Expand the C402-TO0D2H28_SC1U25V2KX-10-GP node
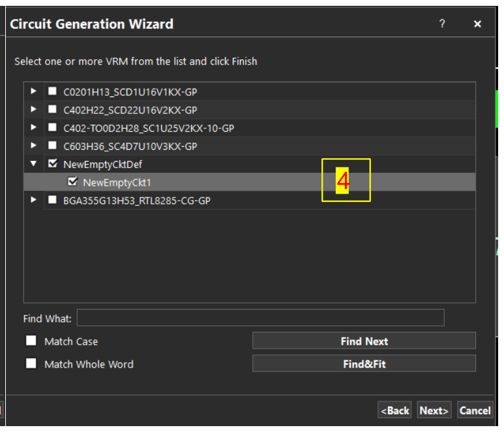 coord(33,127)
